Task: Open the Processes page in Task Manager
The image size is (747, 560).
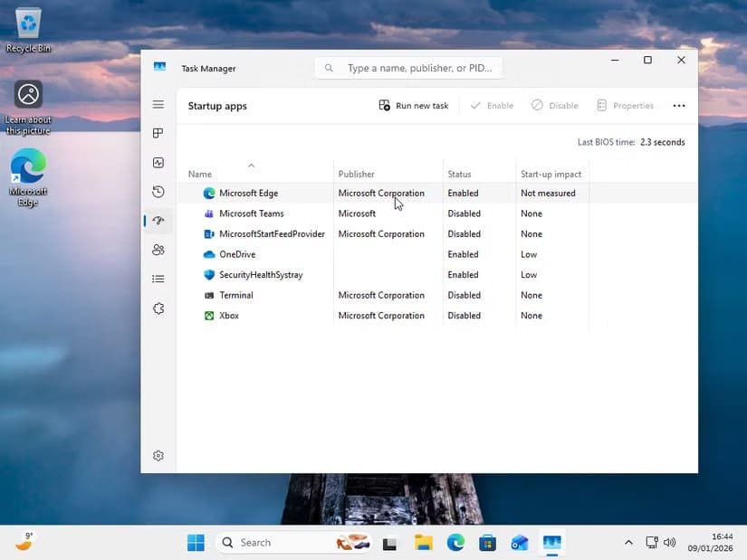Action: pyautogui.click(x=158, y=133)
